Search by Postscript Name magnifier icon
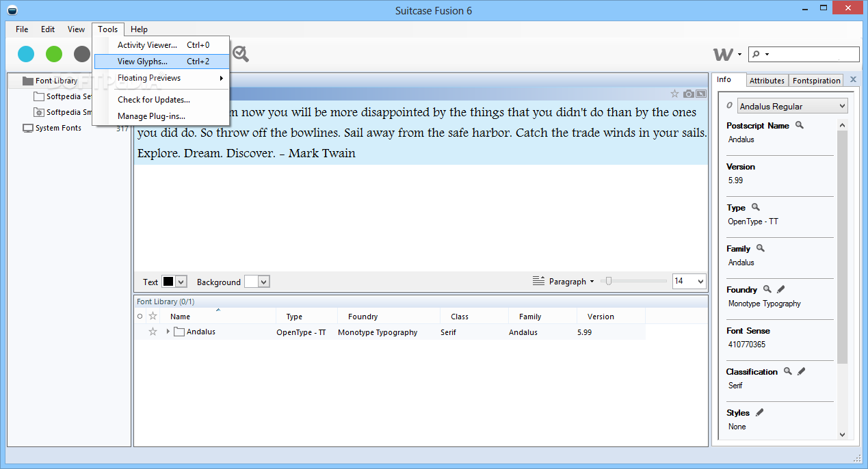 pos(799,125)
